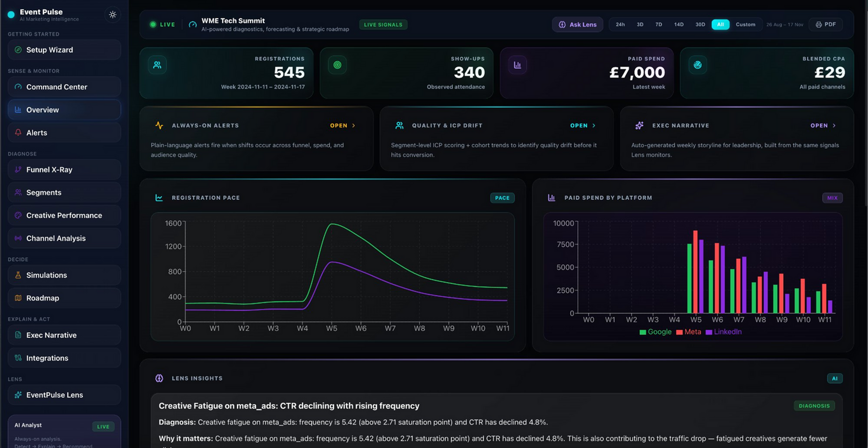Switch time range to 30D
This screenshot has height=448, width=868.
pos(700,25)
